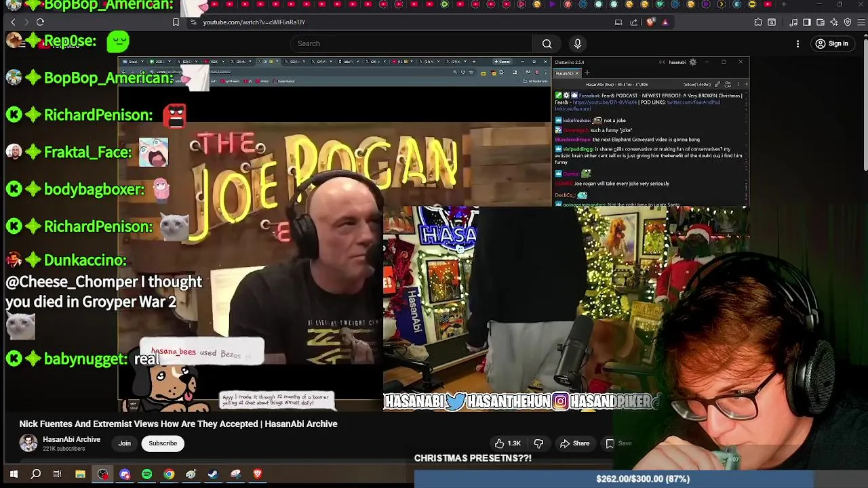
Task: Open YouTube settings three-dot menu
Action: point(797,43)
